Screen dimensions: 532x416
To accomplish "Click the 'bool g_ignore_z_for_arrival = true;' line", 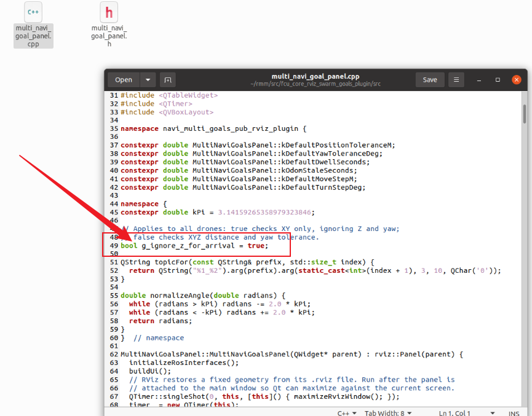I will [x=194, y=246].
